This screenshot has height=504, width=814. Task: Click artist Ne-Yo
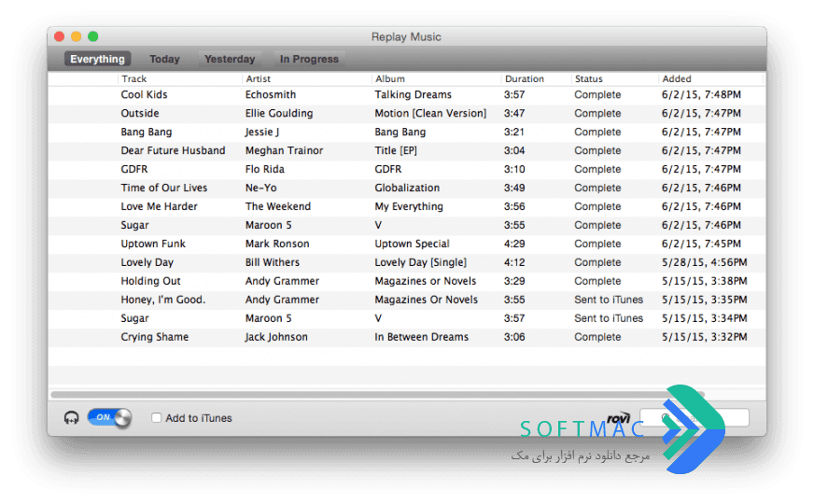pos(260,188)
